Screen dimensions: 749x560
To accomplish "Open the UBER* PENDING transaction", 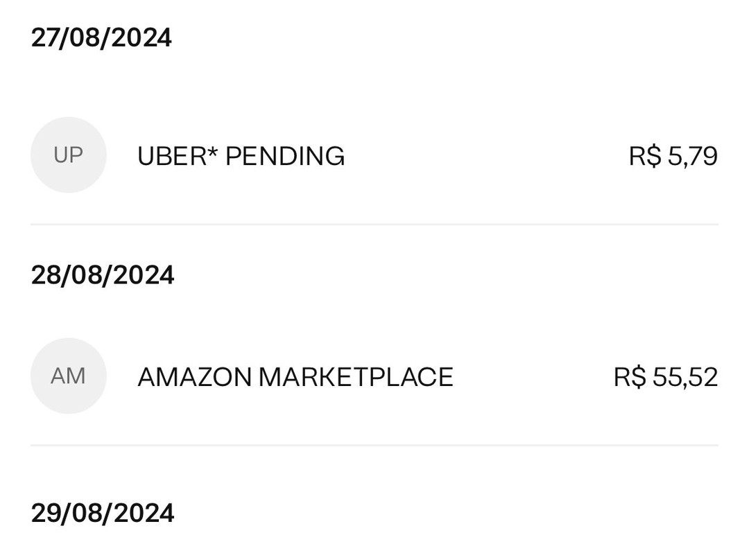I will click(x=374, y=155).
